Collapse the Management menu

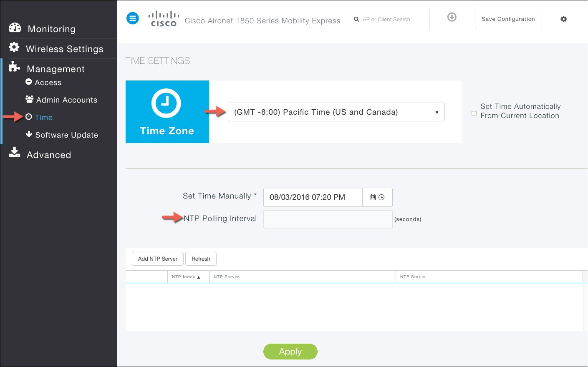[x=56, y=69]
